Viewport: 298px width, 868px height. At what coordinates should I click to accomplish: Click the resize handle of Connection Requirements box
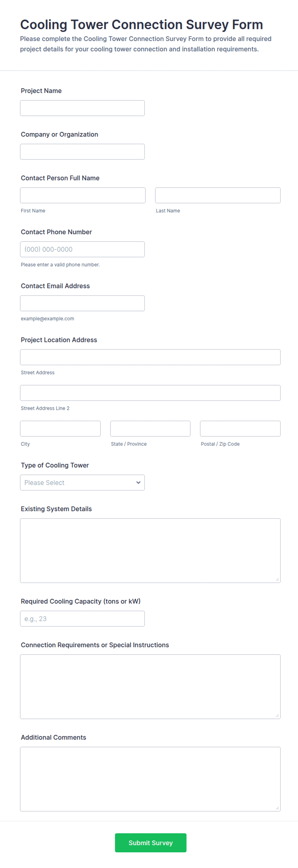pos(277,716)
